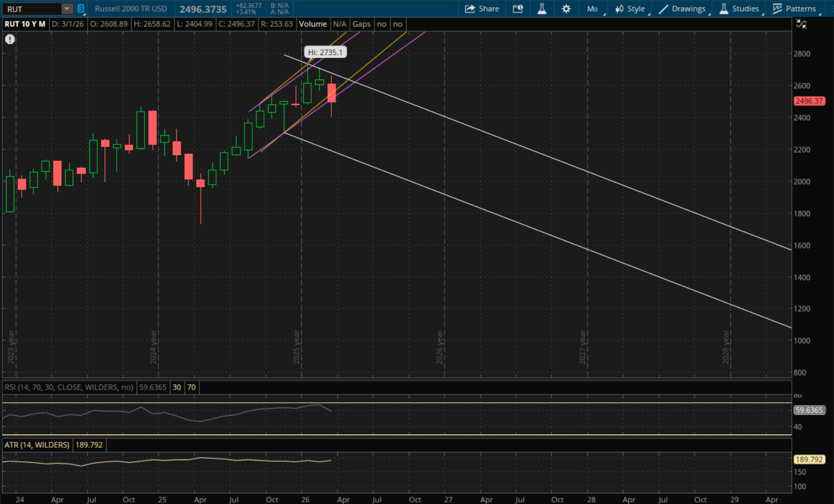Open the Mo timeframe selector
This screenshot has height=504, width=834.
592,9
